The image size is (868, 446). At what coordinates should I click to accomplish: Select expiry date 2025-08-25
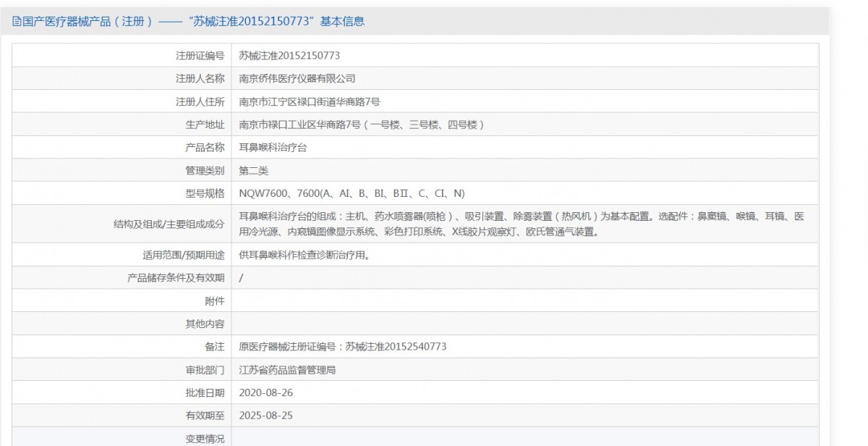coord(266,416)
